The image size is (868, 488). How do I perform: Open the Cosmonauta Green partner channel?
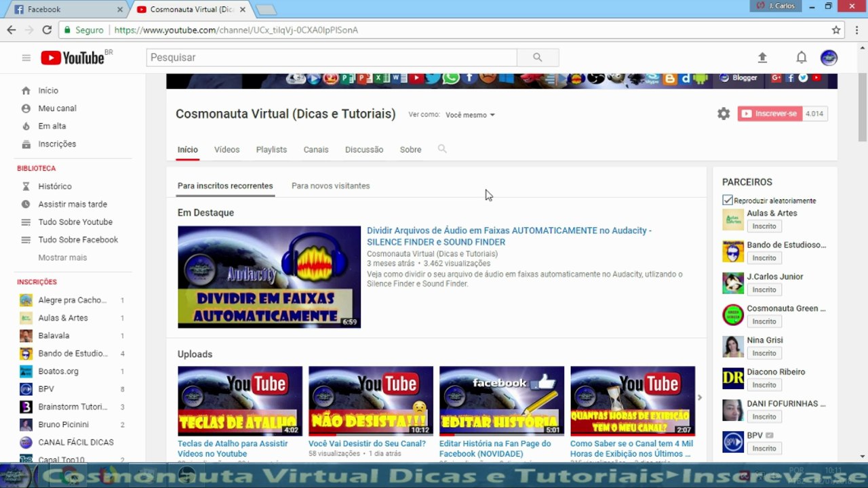[x=786, y=308]
